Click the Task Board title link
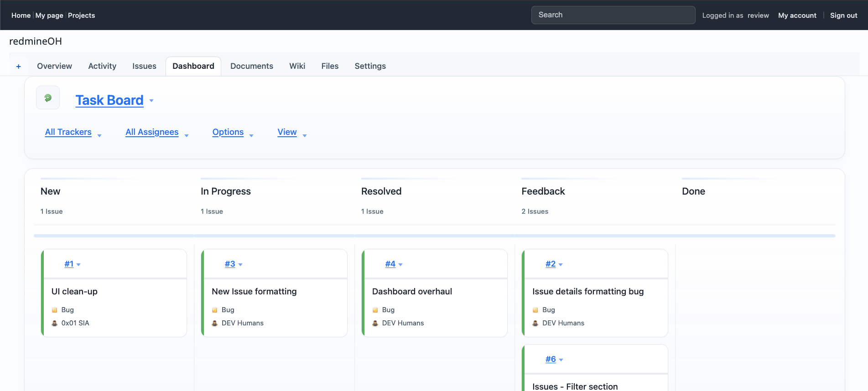Image resolution: width=868 pixels, height=391 pixels. pyautogui.click(x=109, y=100)
